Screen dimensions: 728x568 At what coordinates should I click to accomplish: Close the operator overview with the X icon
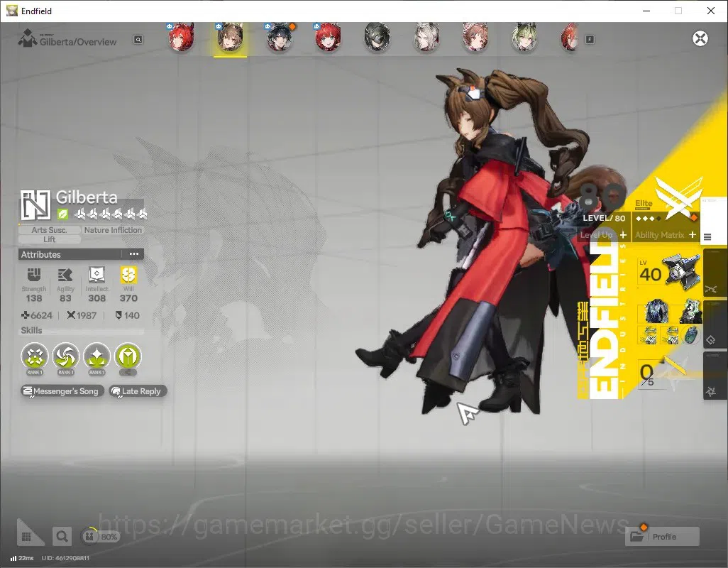coord(700,38)
